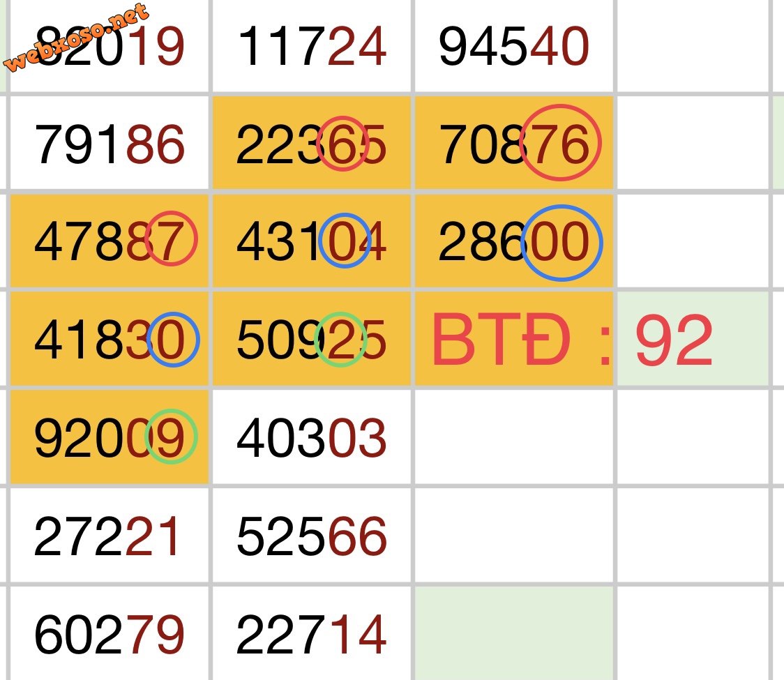Select the number 27221

click(x=107, y=537)
